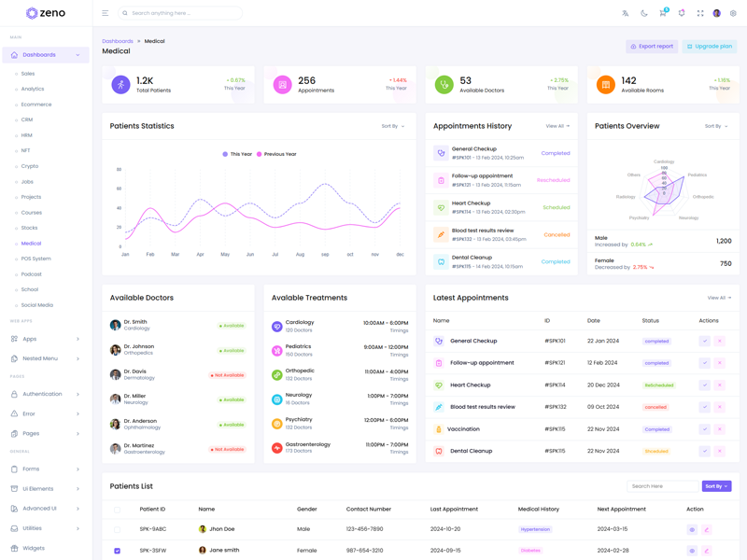Open the purple Sort By button in Patients List

coord(716,486)
